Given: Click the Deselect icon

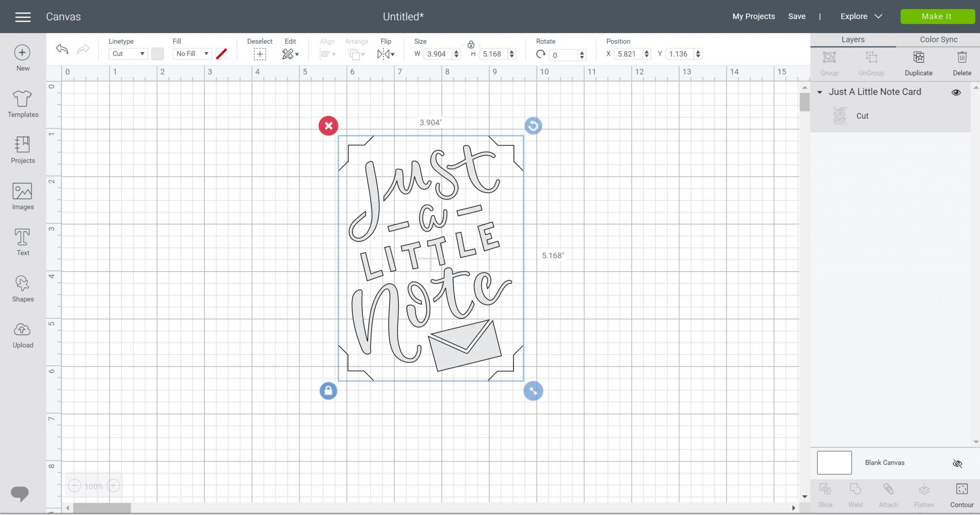Looking at the screenshot, I should click(x=260, y=54).
